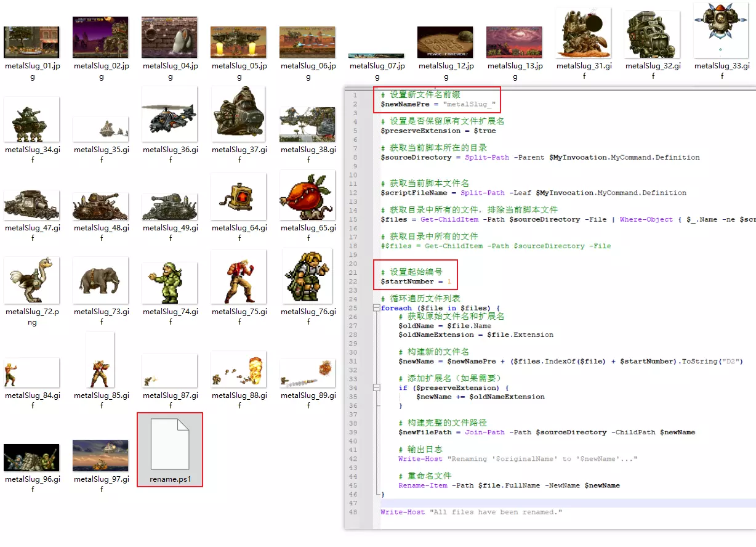
Task: Select metalSlug_13.jpg thumbnail
Action: [x=514, y=42]
